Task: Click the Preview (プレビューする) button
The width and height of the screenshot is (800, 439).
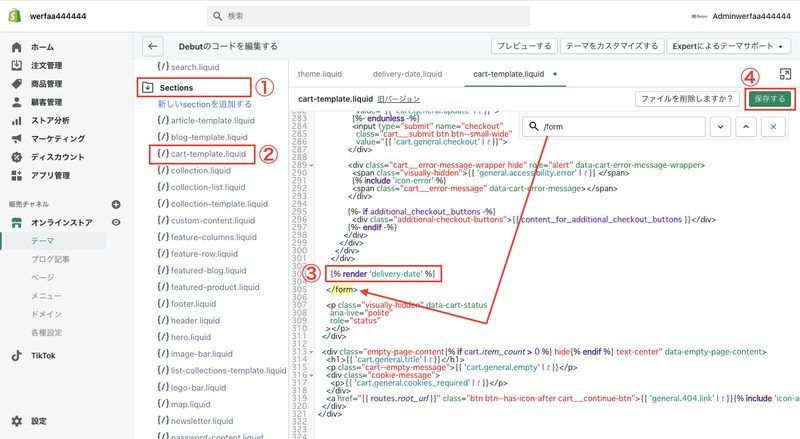Action: click(524, 46)
